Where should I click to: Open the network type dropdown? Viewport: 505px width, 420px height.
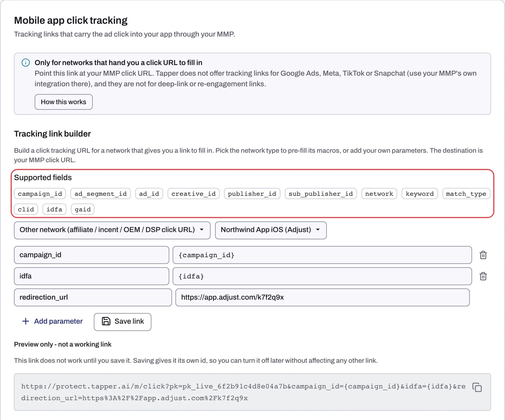click(x=112, y=230)
